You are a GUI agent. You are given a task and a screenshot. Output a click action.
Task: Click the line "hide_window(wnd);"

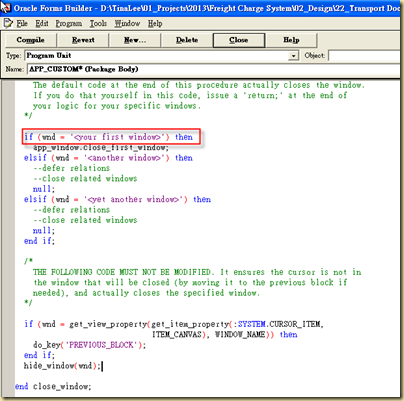[x=62, y=366]
